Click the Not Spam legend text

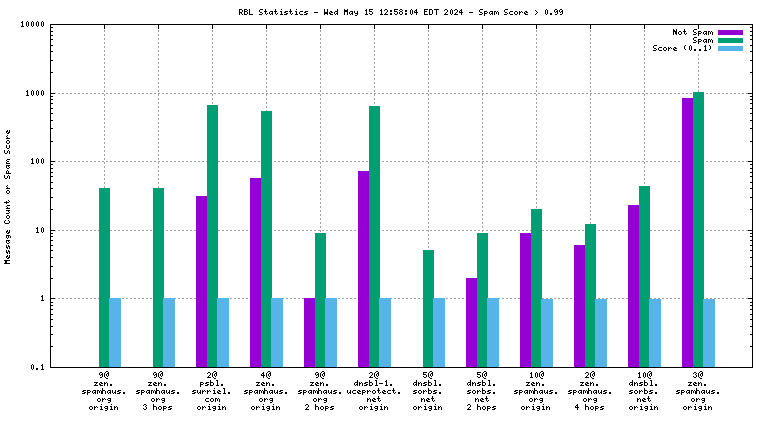(692, 32)
